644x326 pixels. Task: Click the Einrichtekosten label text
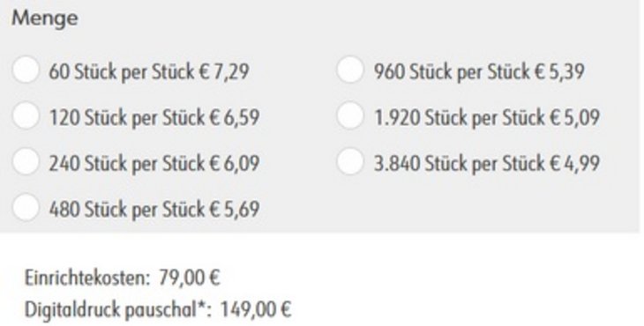(x=87, y=278)
